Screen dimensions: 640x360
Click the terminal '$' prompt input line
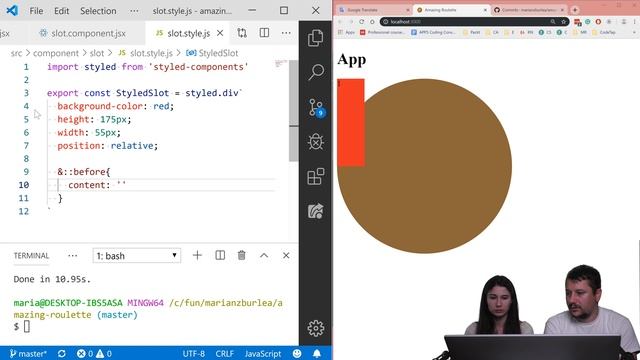tap(22, 327)
